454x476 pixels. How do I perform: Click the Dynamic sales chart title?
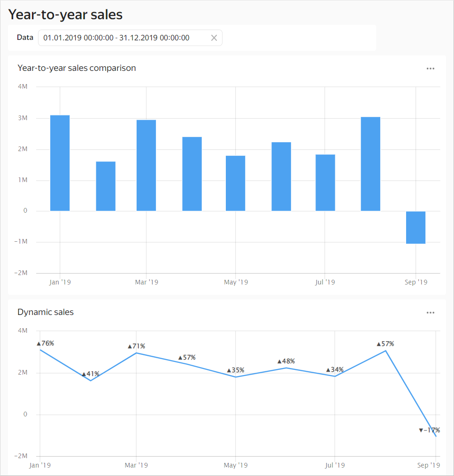click(46, 312)
